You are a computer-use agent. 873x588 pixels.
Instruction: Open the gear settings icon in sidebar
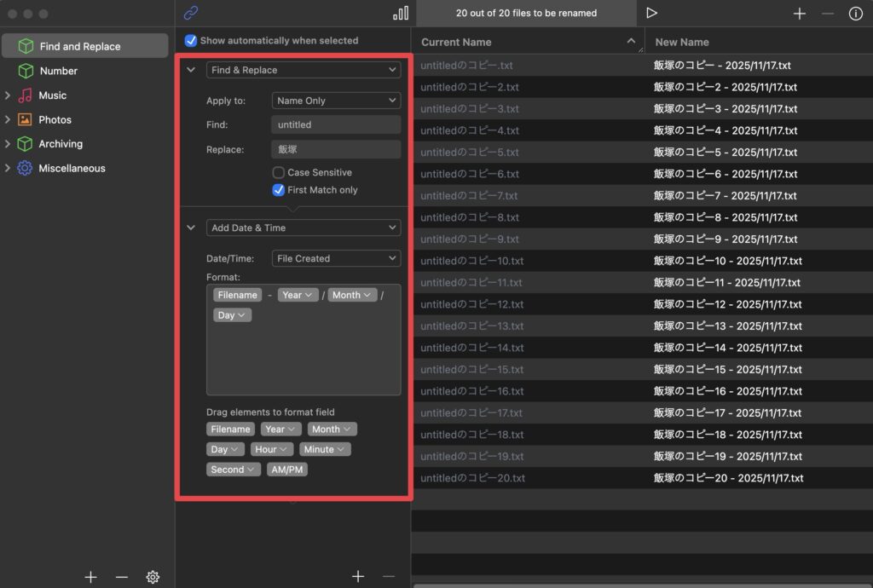tap(153, 577)
